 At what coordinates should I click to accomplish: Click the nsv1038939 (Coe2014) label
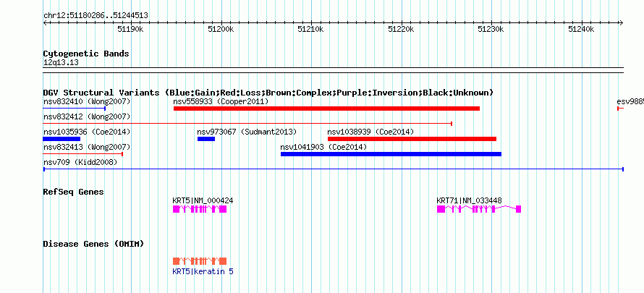[370, 132]
